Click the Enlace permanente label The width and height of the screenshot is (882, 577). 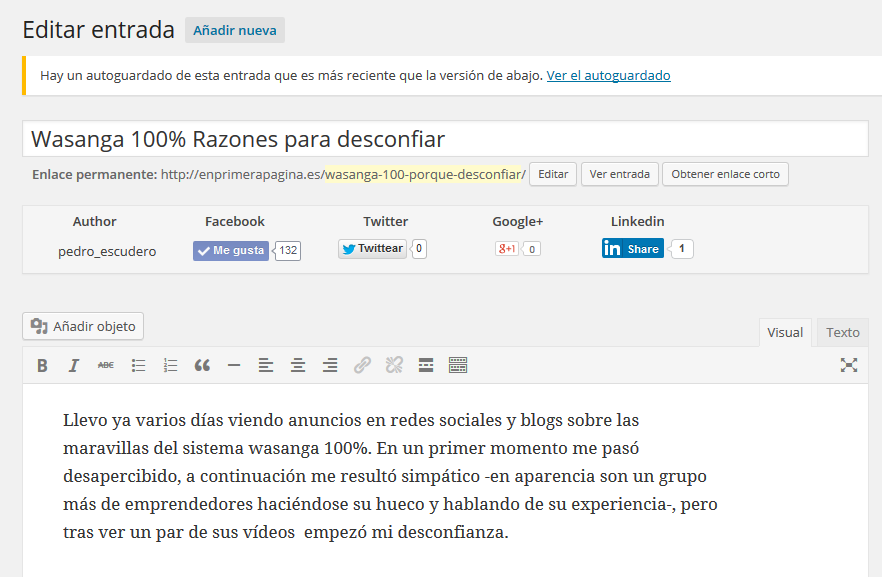tap(94, 174)
